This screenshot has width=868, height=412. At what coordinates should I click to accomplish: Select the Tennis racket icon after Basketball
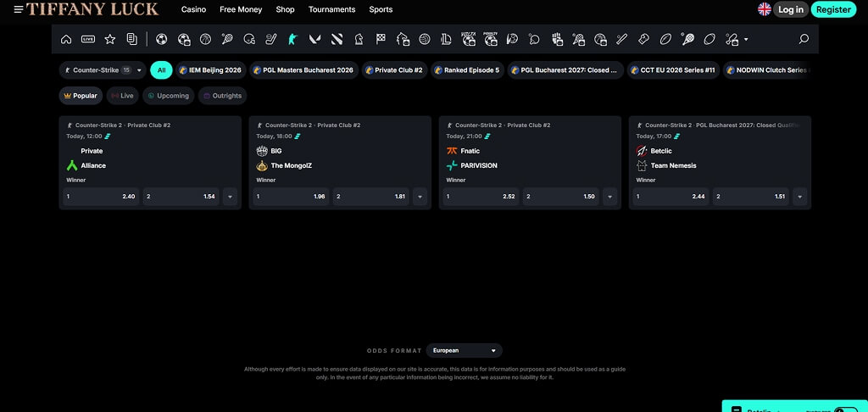click(227, 39)
